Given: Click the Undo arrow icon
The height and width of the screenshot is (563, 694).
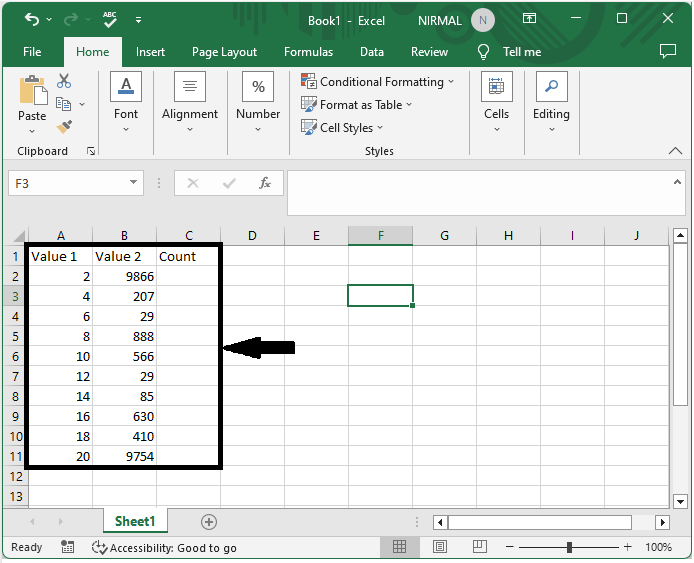Looking at the screenshot, I should point(31,19).
